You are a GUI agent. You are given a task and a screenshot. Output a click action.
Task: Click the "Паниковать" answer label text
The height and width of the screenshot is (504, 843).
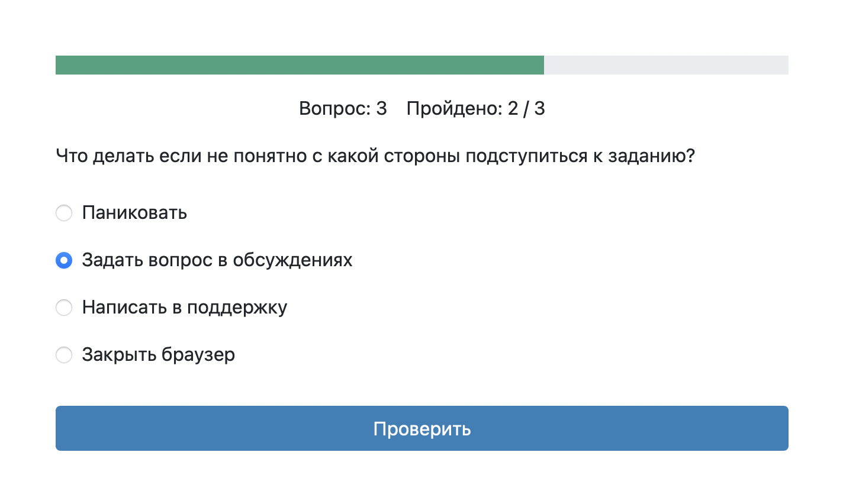[134, 213]
